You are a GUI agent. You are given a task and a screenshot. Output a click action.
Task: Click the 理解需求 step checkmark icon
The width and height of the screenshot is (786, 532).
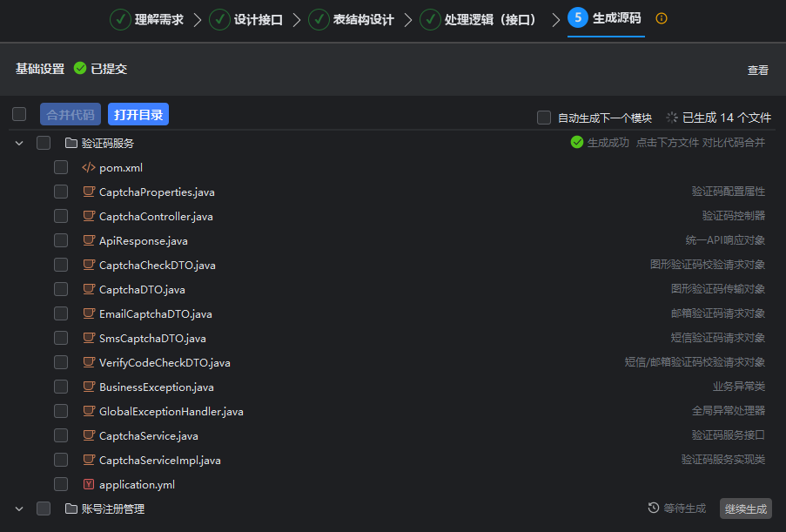pos(120,19)
